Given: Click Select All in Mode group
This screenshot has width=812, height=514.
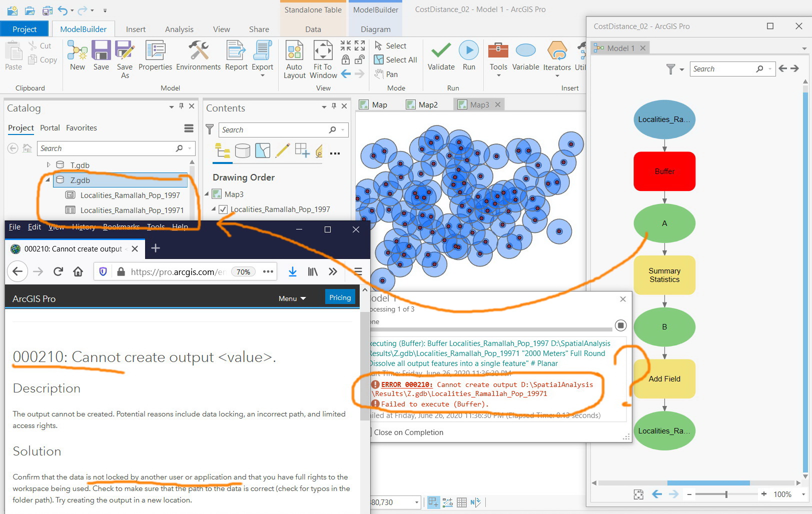Looking at the screenshot, I should [x=396, y=59].
